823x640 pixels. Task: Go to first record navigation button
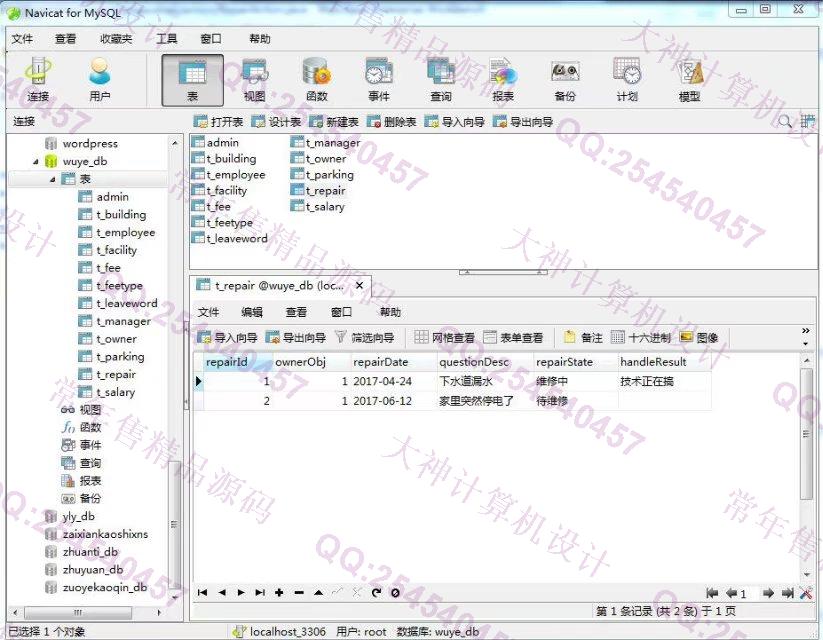click(202, 593)
